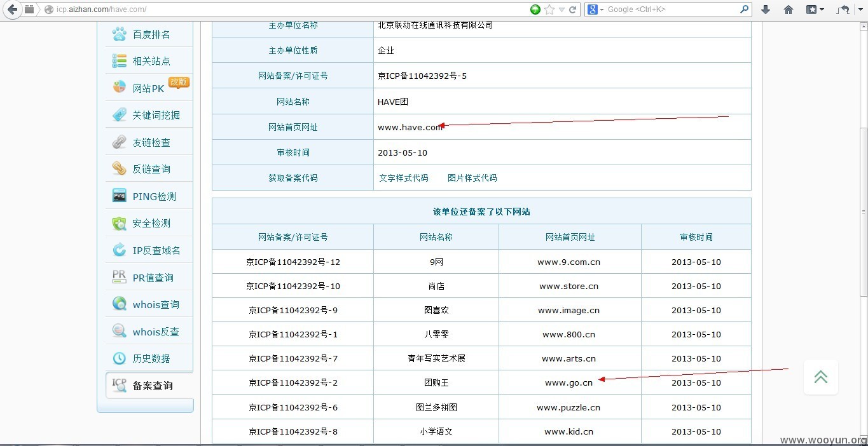The height and width of the screenshot is (446, 868).
Task: Click the 友链检查 chain link icon
Action: tap(119, 142)
